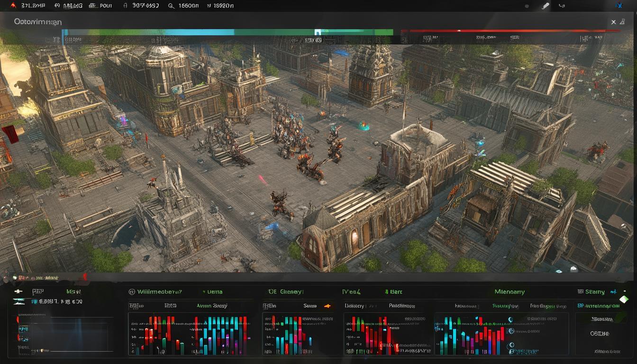Screen dimensions: 637x364
Task: Click the red flame icon in top bar
Action: [13, 6]
